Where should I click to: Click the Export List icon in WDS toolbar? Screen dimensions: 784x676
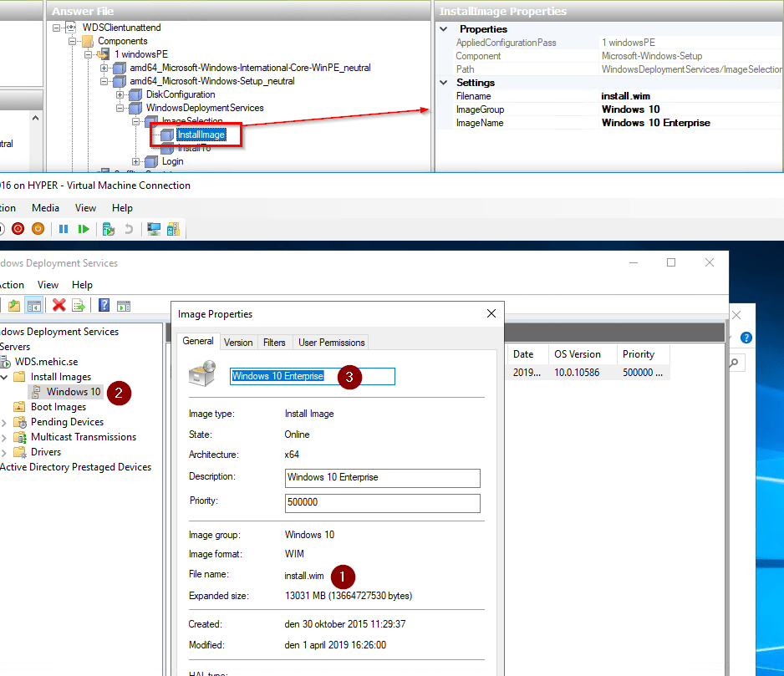(79, 305)
